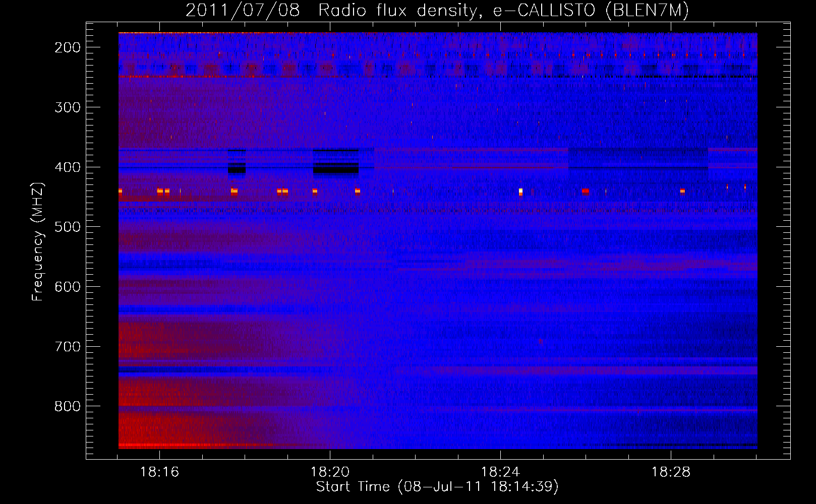This screenshot has width=816, height=504.
Task: Click the 500 frequency tick label
Action: 68,227
